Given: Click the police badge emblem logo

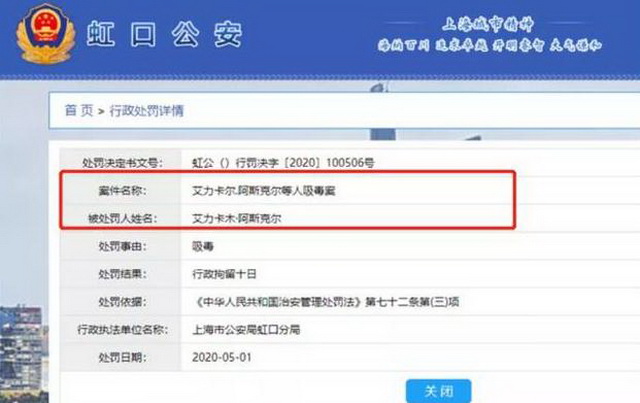Looking at the screenshot, I should click(46, 34).
